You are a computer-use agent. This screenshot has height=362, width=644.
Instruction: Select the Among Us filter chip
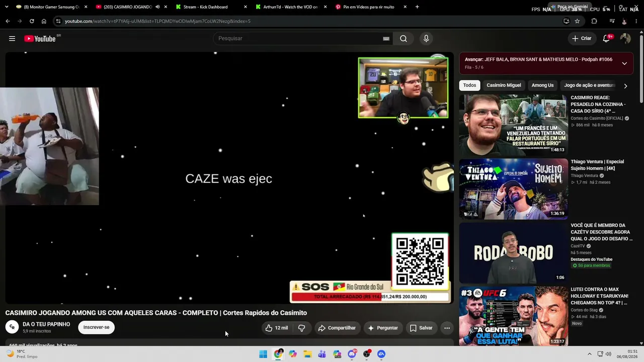point(542,85)
